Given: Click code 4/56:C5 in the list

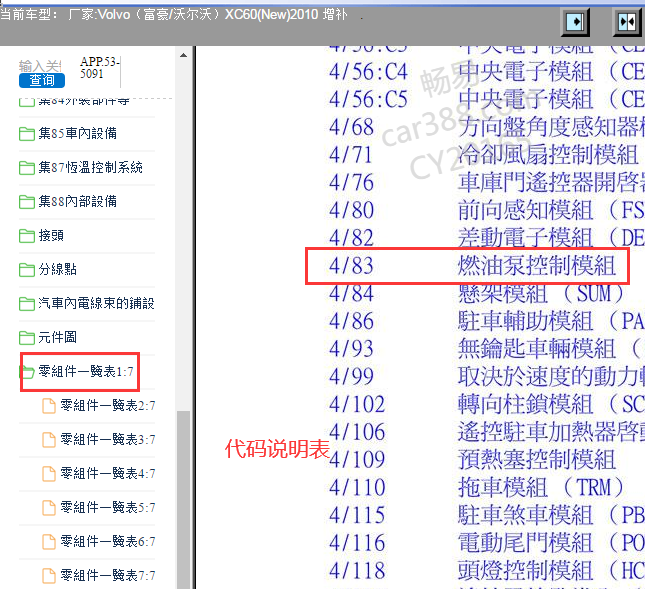Looking at the screenshot, I should coord(368,99).
